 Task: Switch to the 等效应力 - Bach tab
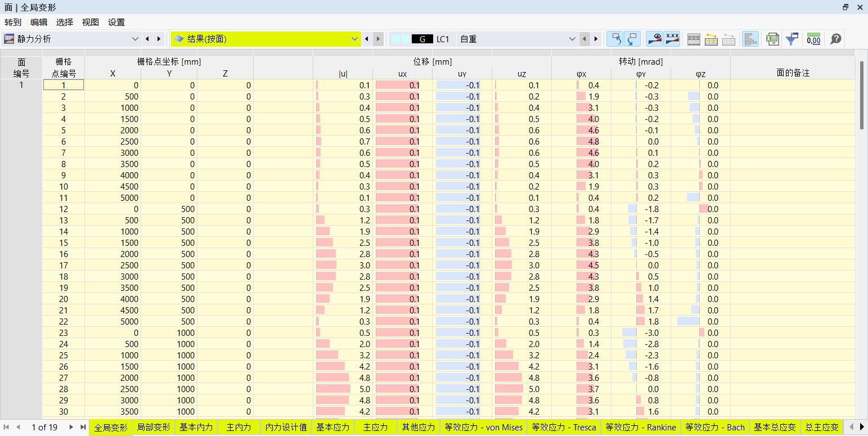pos(715,428)
